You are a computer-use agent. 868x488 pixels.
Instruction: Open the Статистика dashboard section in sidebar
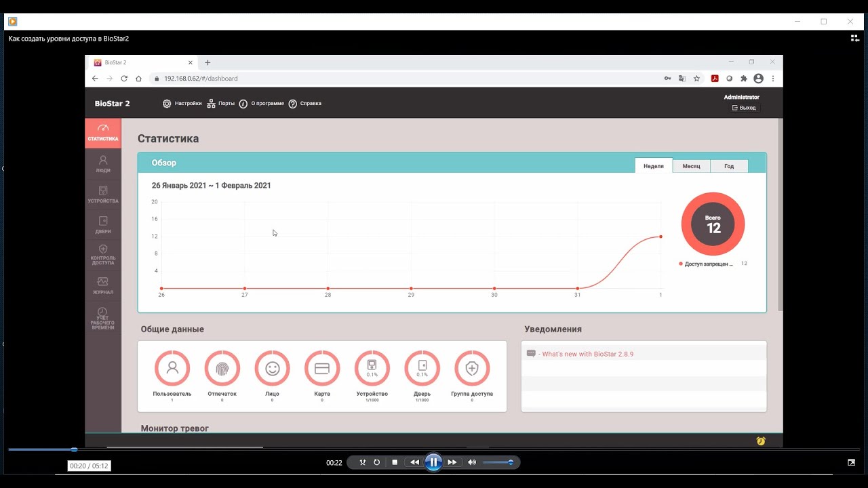click(x=103, y=134)
